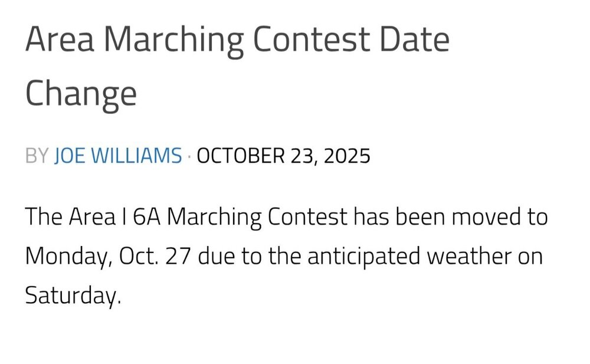Click "Marching" in the article body sentence

point(214,218)
